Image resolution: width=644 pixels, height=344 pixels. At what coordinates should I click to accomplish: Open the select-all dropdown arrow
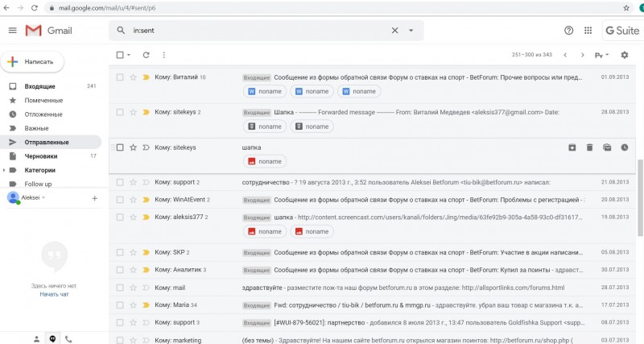(x=129, y=55)
